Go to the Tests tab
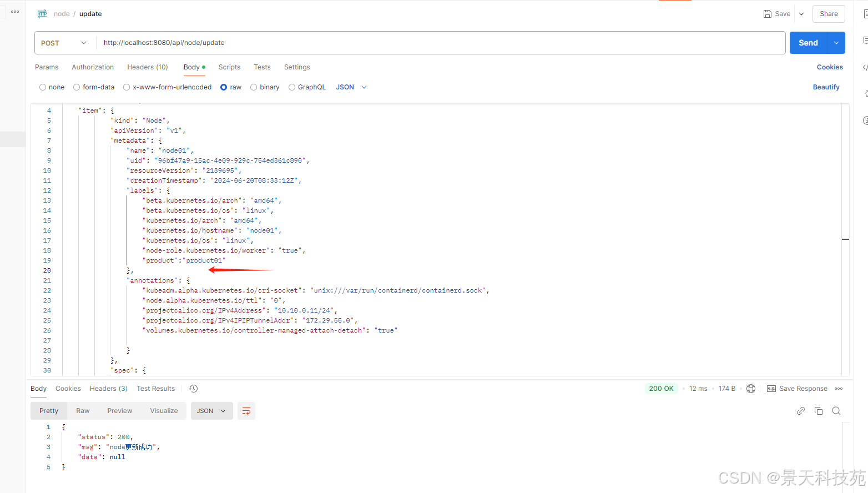Image resolution: width=868 pixels, height=493 pixels. tap(262, 67)
